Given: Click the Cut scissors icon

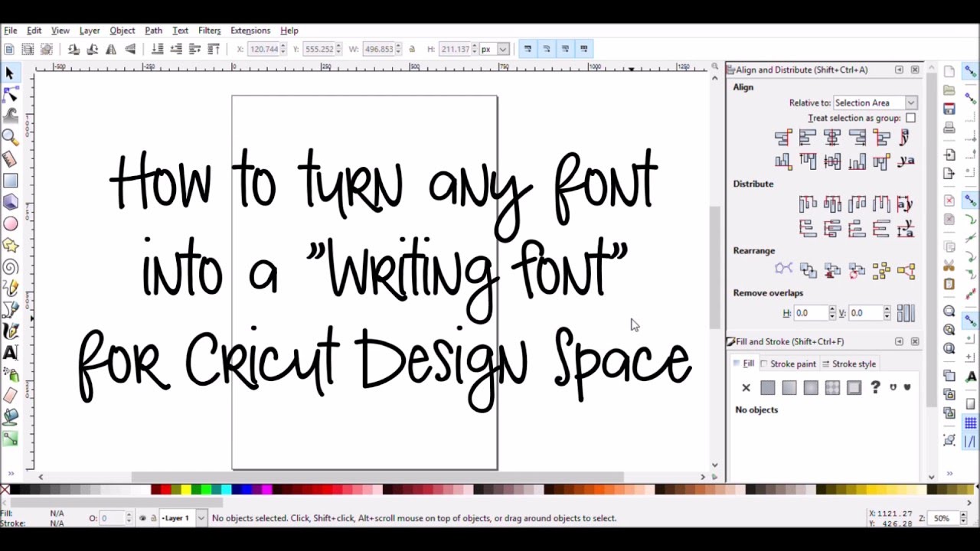Looking at the screenshot, I should 949,266.
